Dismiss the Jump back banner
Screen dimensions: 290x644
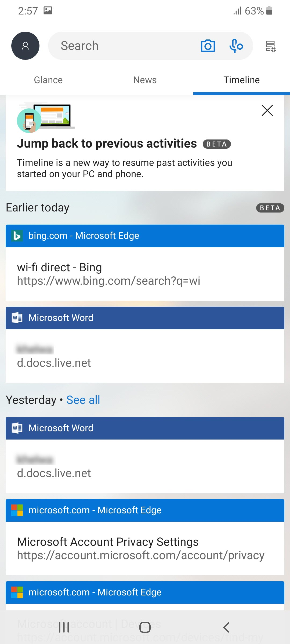click(267, 110)
